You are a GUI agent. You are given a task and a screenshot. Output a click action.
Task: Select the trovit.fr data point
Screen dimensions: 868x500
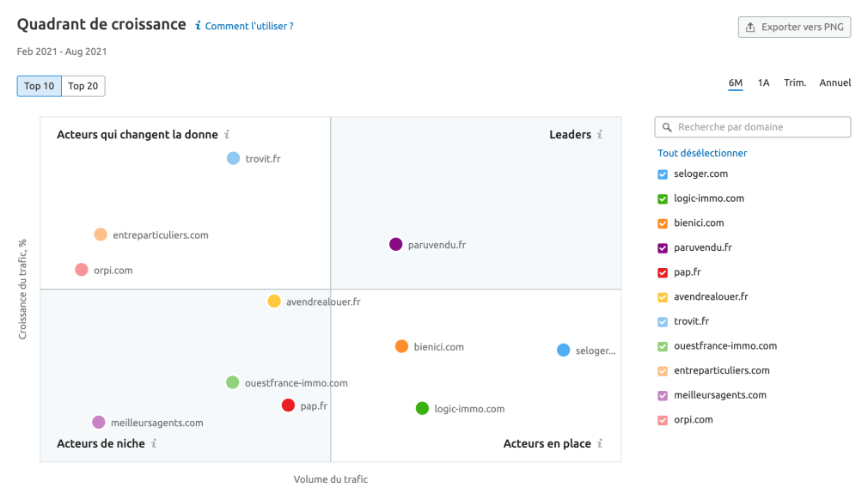[x=233, y=159]
